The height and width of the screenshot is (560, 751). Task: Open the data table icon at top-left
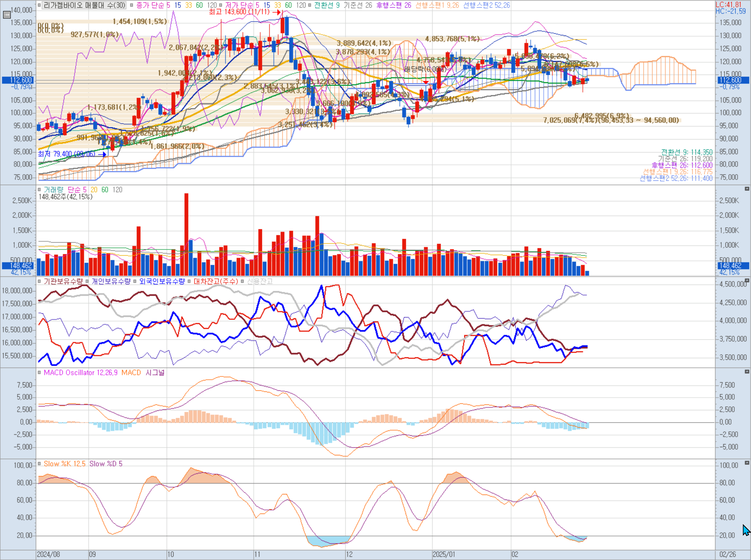pyautogui.click(x=7, y=15)
